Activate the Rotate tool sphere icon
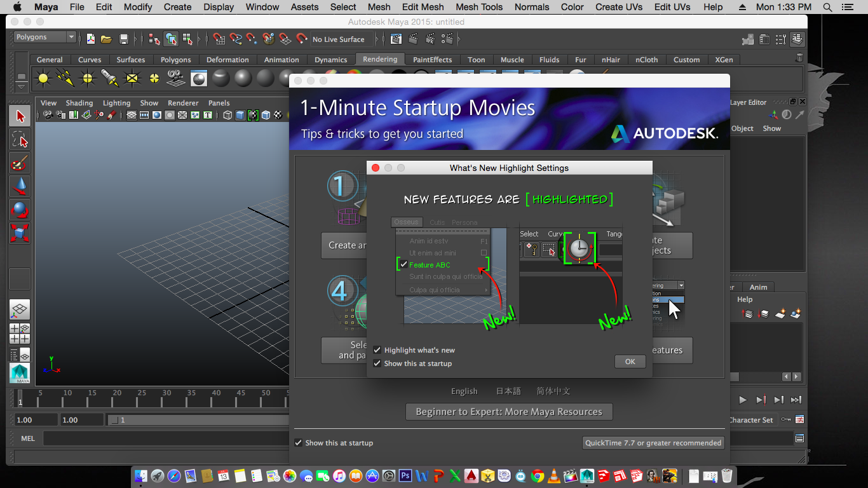868x488 pixels. [x=20, y=210]
